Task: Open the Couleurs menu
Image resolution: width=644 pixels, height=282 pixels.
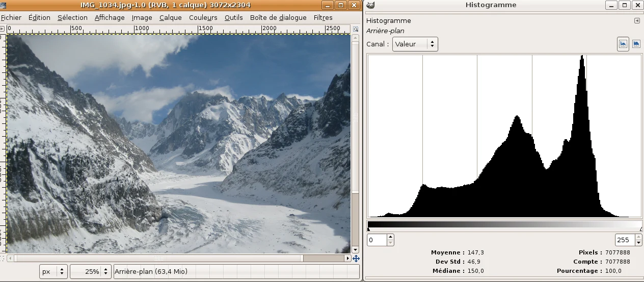Action: click(203, 17)
